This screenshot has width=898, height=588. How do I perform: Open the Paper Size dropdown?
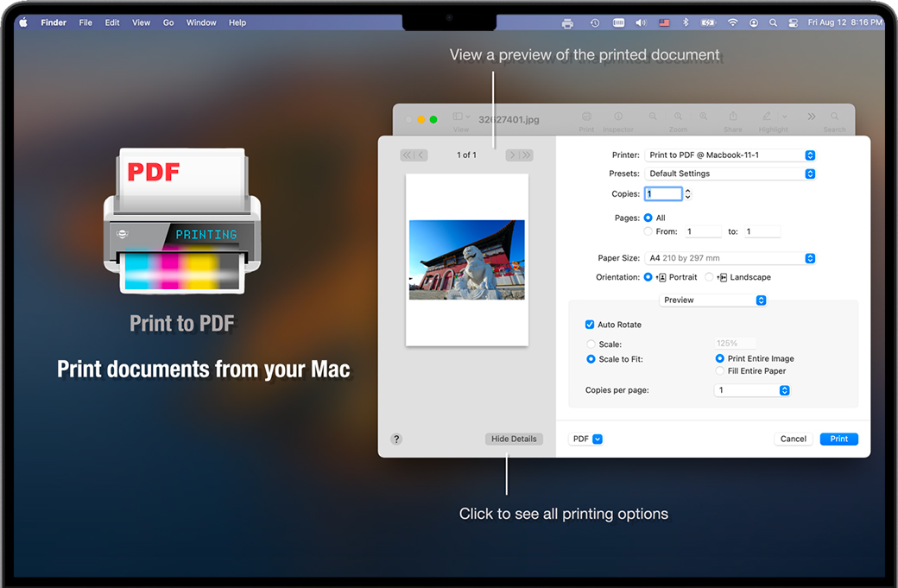coord(730,258)
